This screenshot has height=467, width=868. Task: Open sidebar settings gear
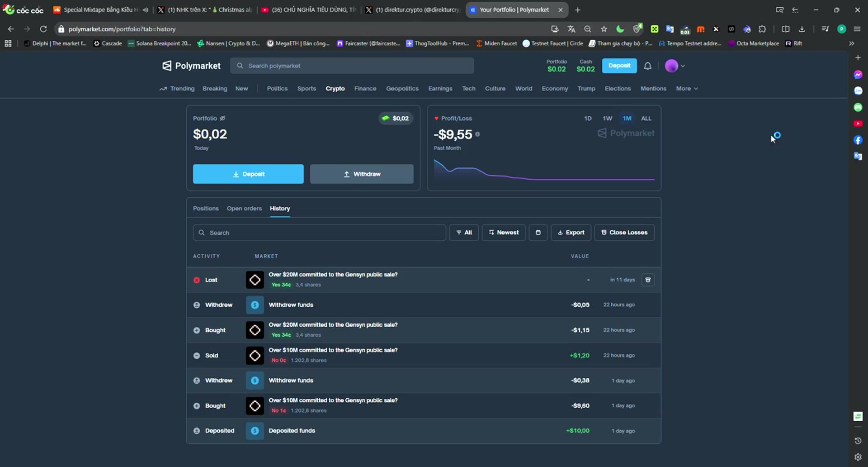(x=858, y=457)
